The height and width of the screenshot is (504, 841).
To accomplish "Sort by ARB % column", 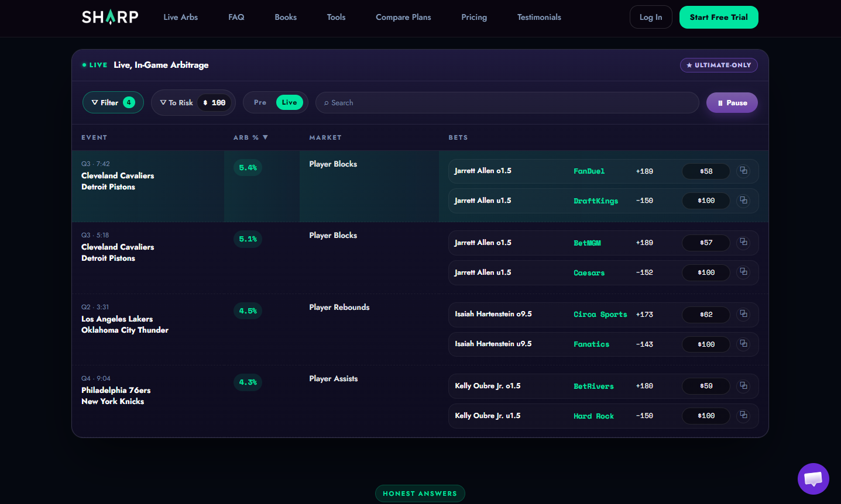I will 250,137.
